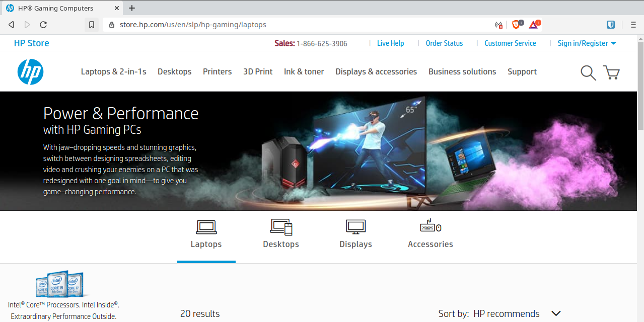Viewport: 644px width, 322px height.
Task: Click the media broadcast icon in address bar
Action: pyautogui.click(x=499, y=25)
